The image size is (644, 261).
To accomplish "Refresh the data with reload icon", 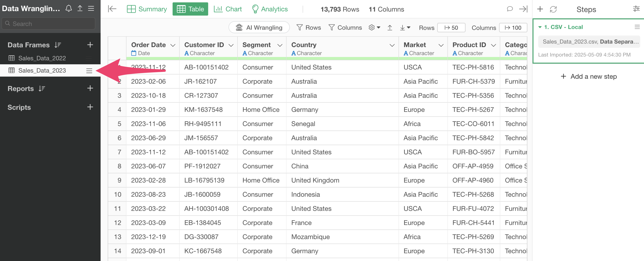I will coord(553,9).
